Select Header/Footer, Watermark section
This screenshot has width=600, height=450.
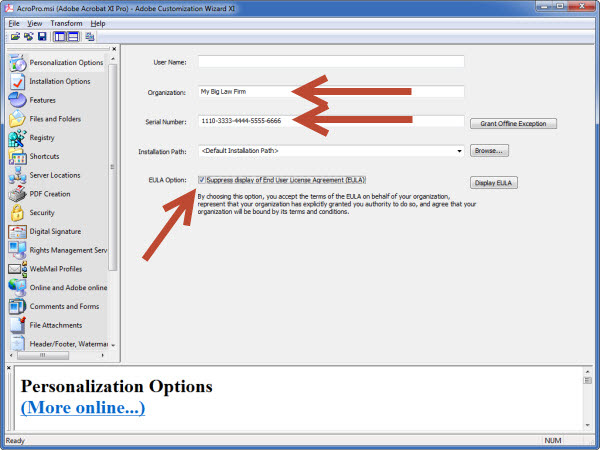click(57, 344)
